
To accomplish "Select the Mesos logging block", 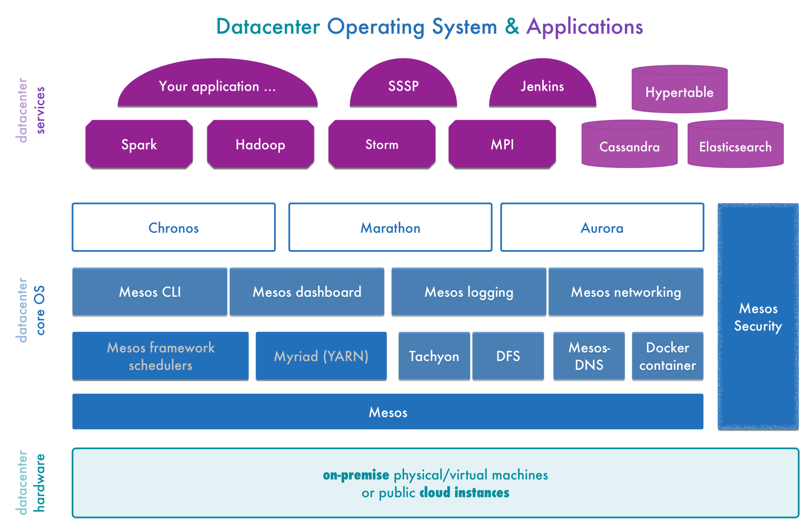I will tap(469, 292).
